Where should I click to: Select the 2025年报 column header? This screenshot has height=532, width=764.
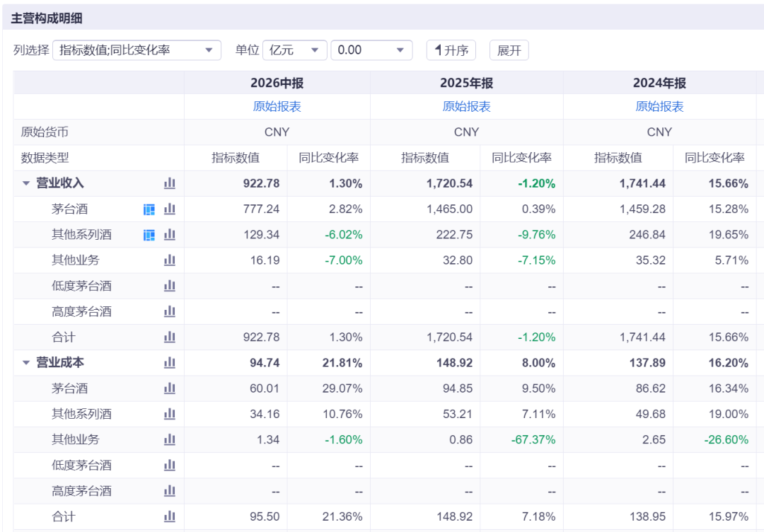coord(466,83)
